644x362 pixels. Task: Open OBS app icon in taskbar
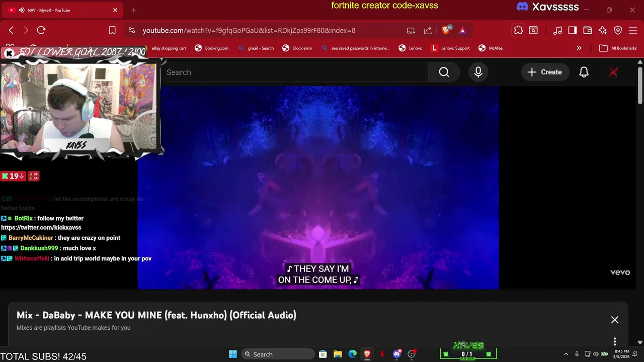pos(412,354)
